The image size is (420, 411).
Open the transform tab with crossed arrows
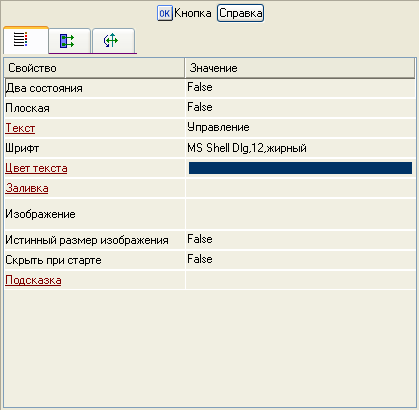[x=113, y=41]
